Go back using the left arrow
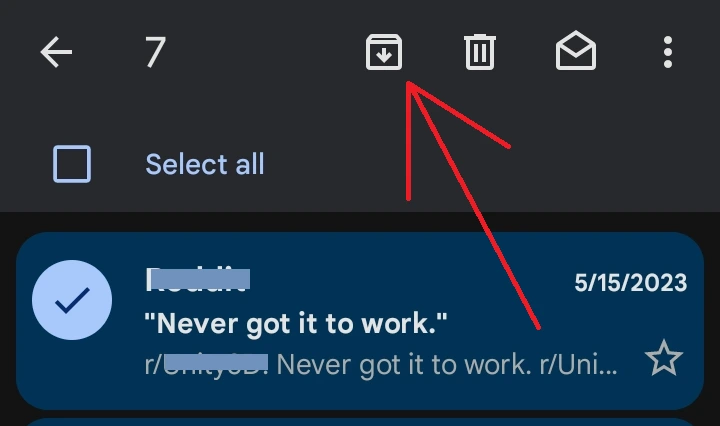 (x=56, y=52)
